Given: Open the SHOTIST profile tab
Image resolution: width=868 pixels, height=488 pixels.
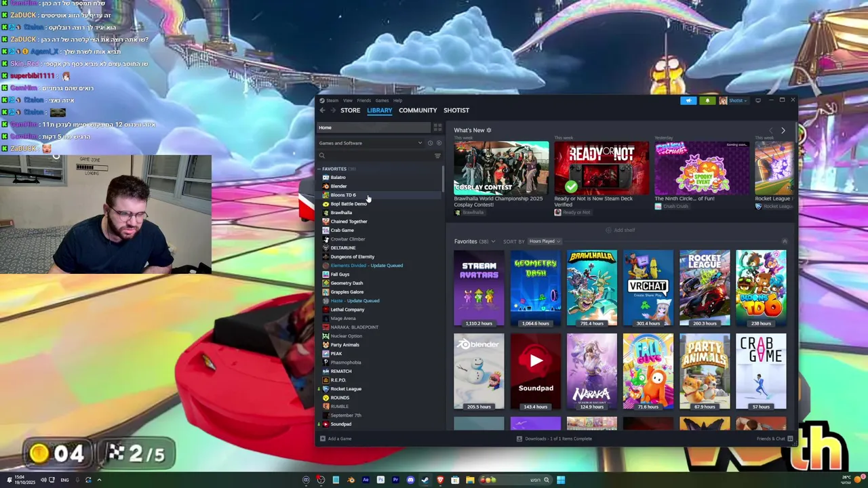Looking at the screenshot, I should (x=456, y=110).
